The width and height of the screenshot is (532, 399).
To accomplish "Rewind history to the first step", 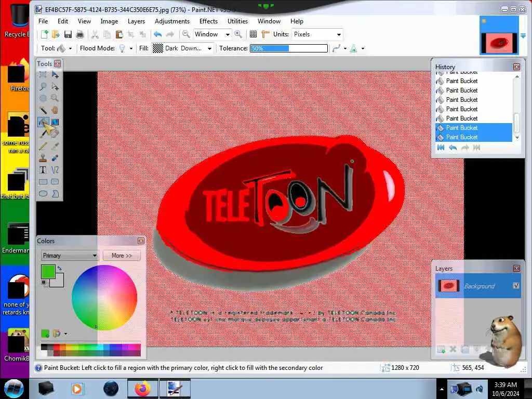I will point(441,148).
